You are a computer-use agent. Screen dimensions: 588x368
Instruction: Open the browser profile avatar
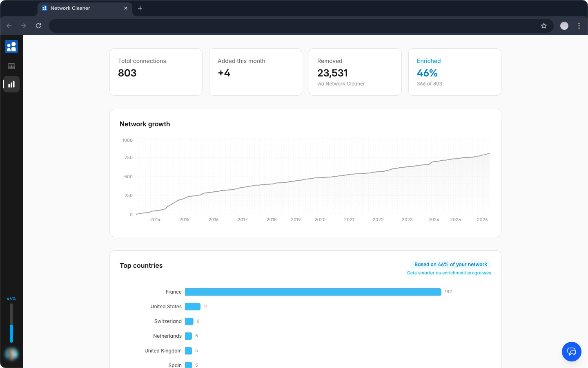(x=564, y=26)
